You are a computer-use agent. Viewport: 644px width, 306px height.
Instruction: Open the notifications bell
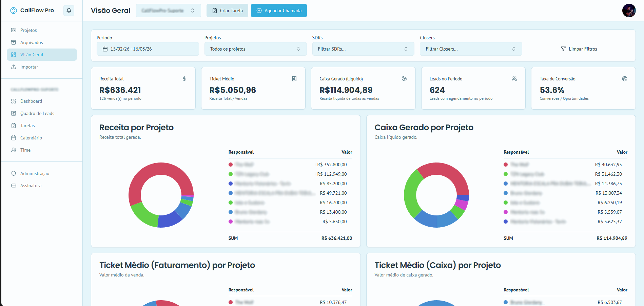coord(69,11)
